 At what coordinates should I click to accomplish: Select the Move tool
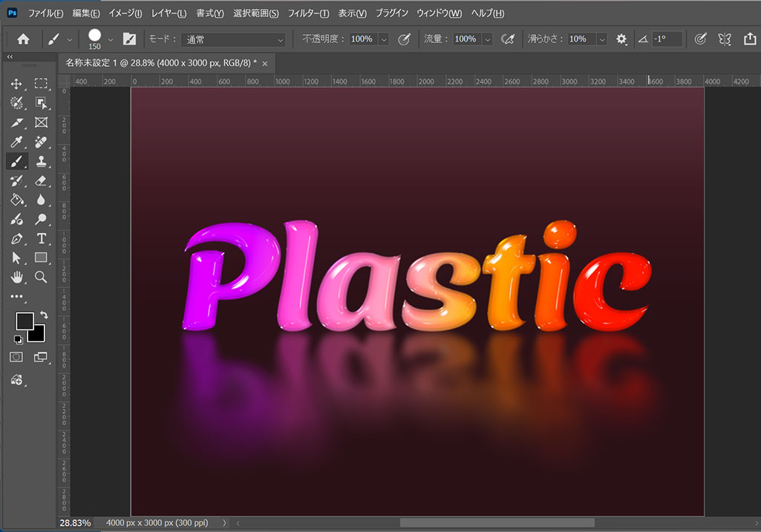pos(16,84)
